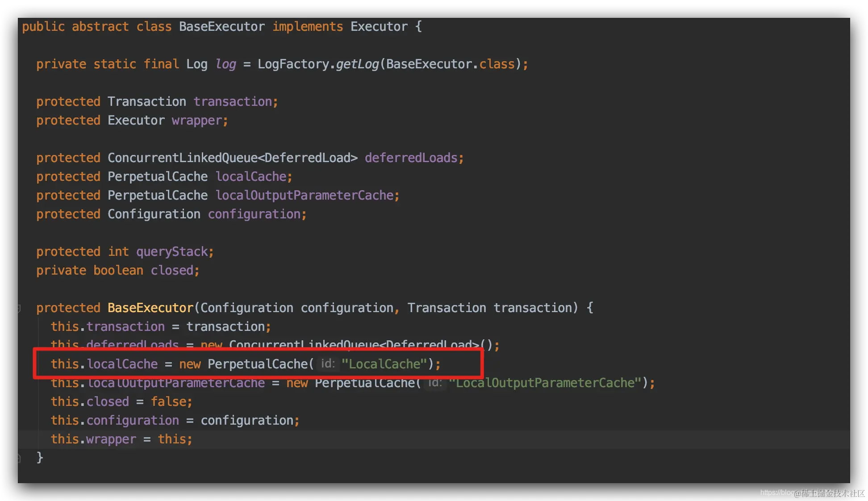Click the Executor interface name after implements
The image size is (868, 501).
click(x=379, y=27)
